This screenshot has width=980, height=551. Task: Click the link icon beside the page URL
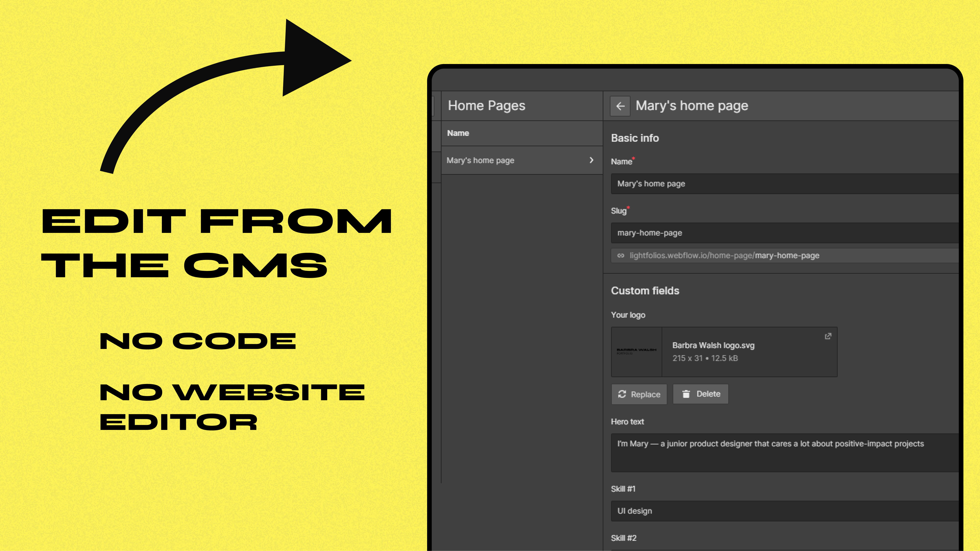(x=621, y=255)
